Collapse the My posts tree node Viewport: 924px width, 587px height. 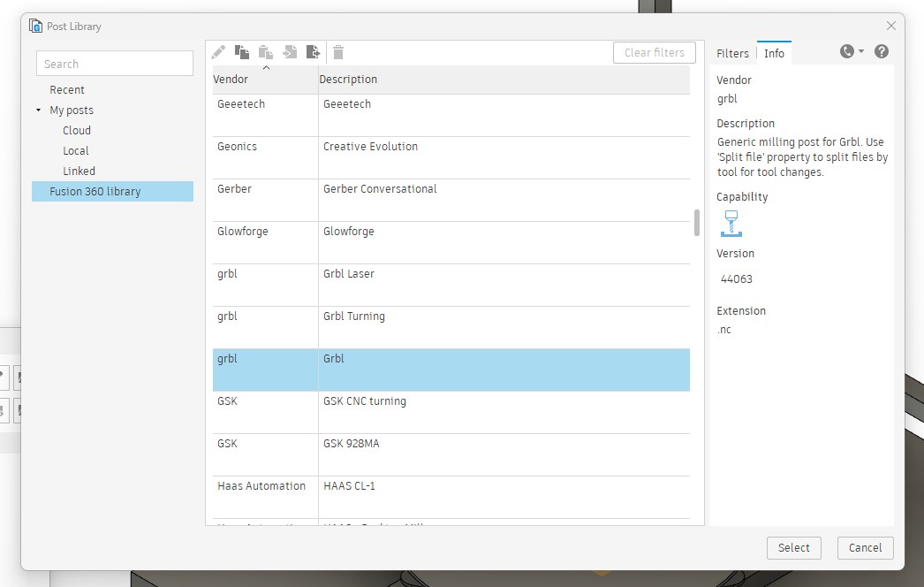[38, 111]
